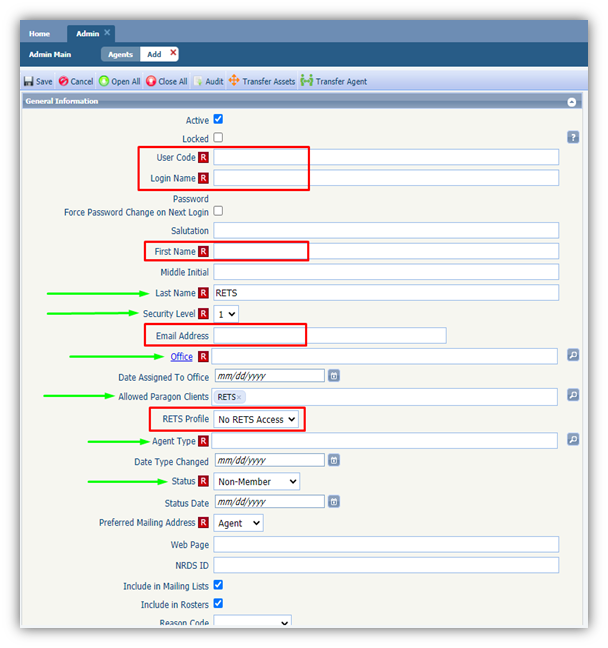
Task: Click the Save text in the toolbar
Action: [x=44, y=81]
